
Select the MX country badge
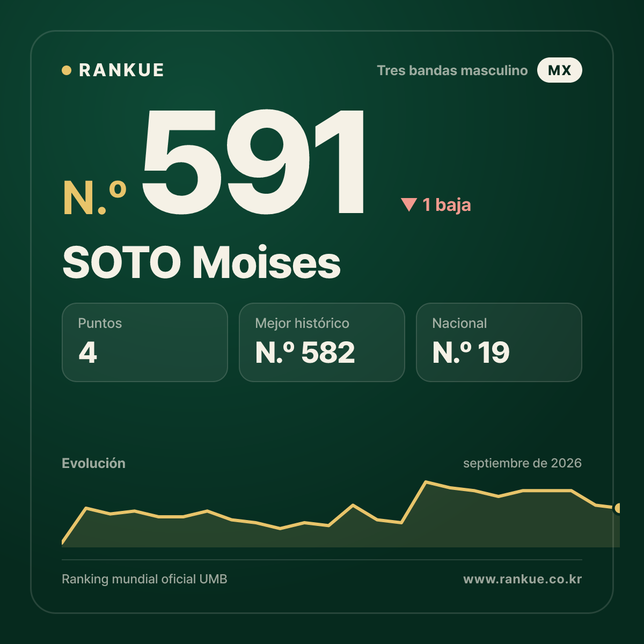[x=559, y=70]
